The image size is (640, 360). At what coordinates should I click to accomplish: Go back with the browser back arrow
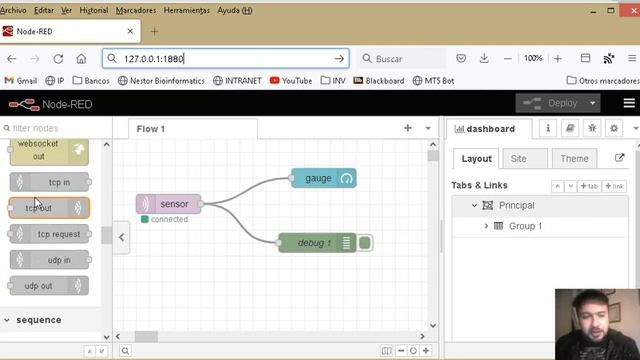[x=11, y=59]
